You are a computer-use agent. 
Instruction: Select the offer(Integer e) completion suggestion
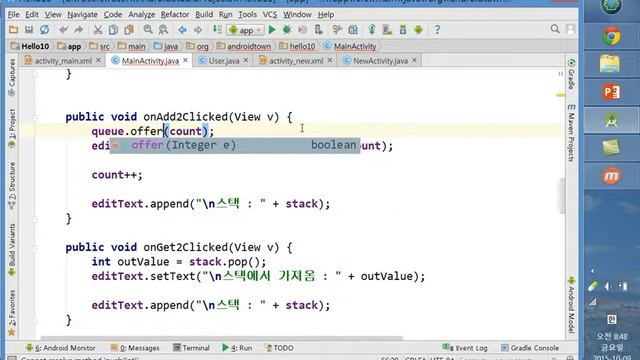235,145
